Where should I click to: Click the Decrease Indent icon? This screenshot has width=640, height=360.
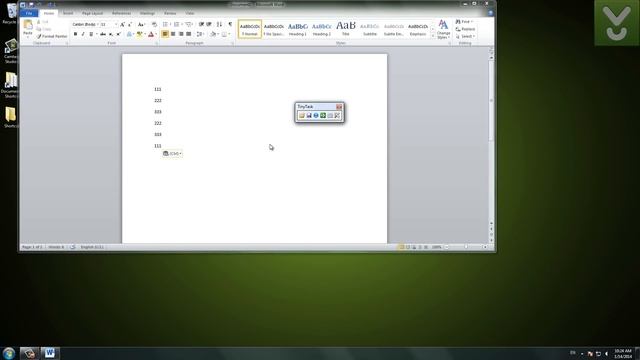201,24
